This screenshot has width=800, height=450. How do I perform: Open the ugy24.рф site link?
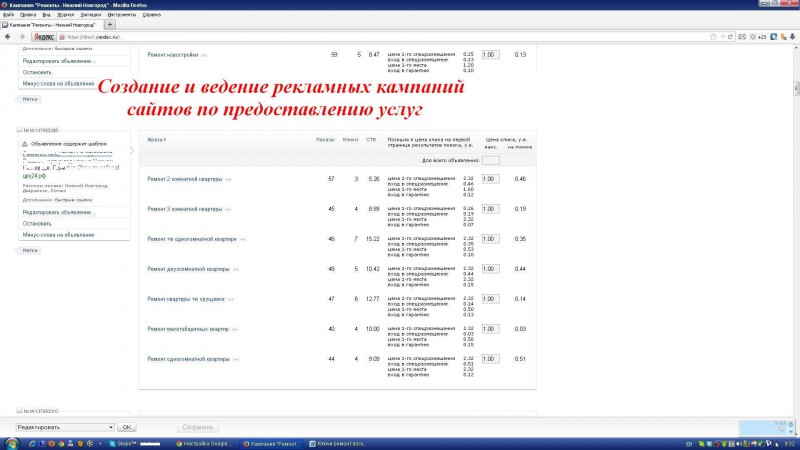point(34,176)
